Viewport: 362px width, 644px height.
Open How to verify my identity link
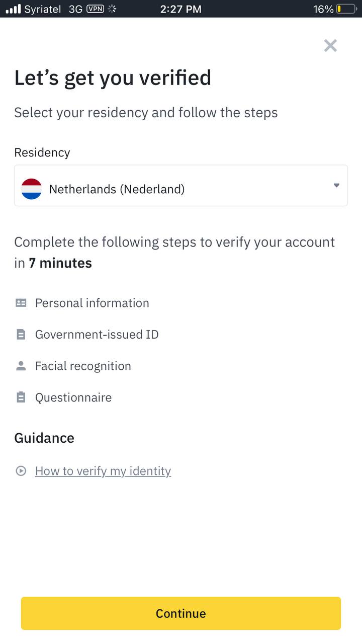(x=103, y=471)
